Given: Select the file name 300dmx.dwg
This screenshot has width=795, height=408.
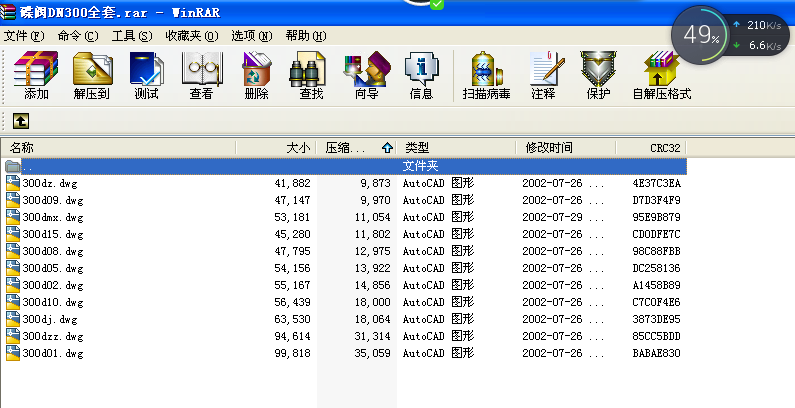Looking at the screenshot, I should click(53, 217).
